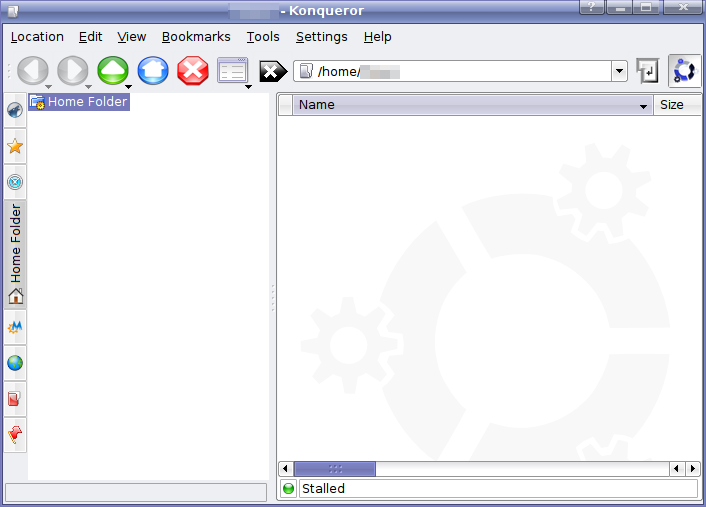Open the Back button history dropdown arrow
This screenshot has width=706, height=507.
pyautogui.click(x=48, y=86)
